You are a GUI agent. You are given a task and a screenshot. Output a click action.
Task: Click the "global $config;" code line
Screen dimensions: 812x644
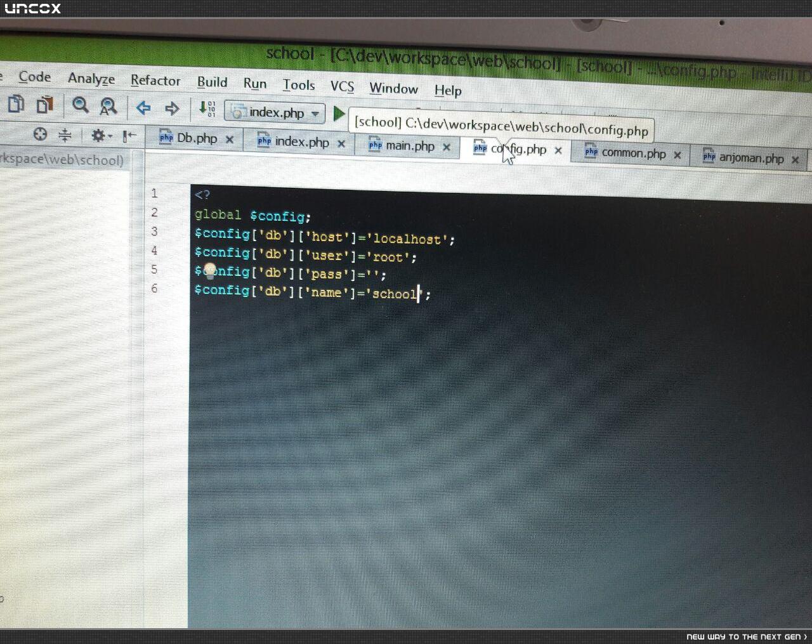[x=253, y=216]
